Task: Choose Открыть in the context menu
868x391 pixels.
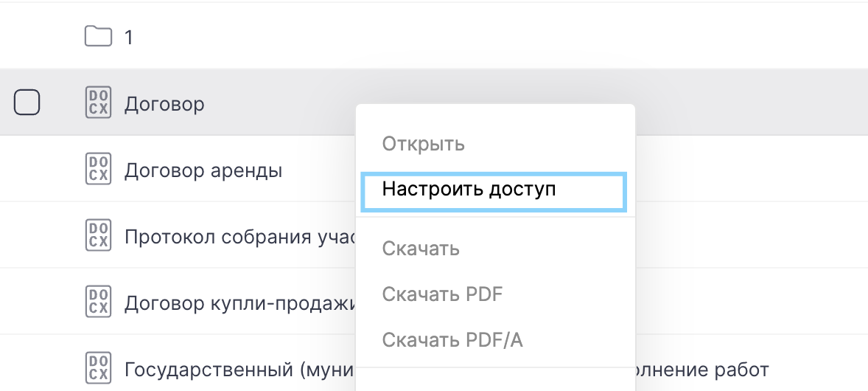Action: (x=423, y=143)
